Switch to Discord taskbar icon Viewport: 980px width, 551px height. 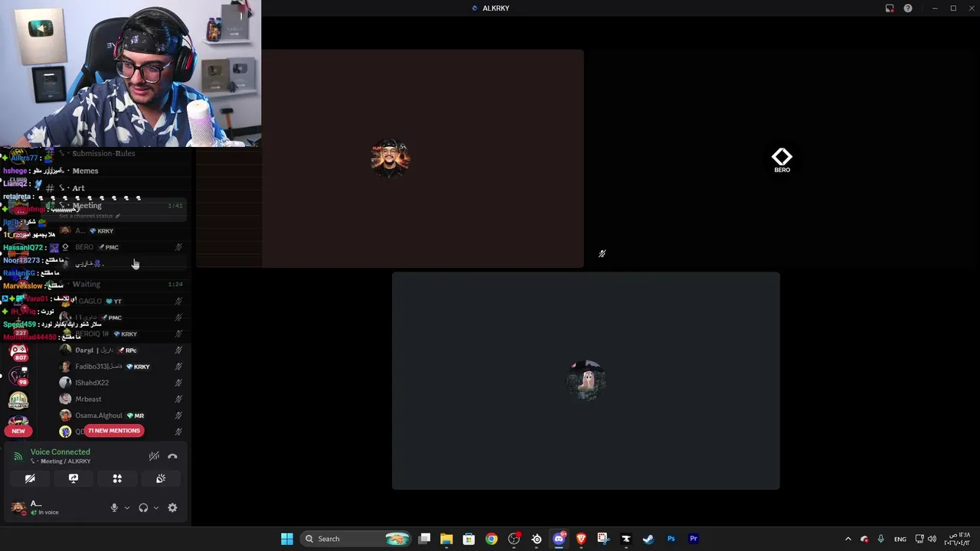(559, 539)
